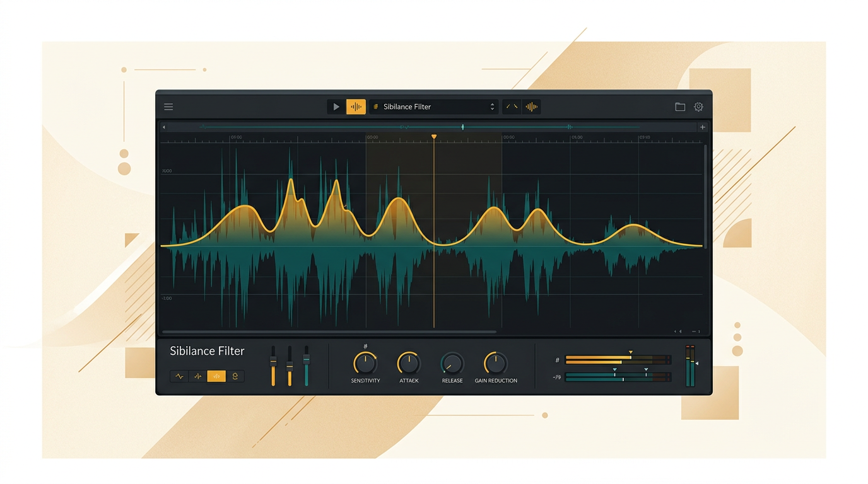Click the SENSITIVITY label

pos(365,381)
